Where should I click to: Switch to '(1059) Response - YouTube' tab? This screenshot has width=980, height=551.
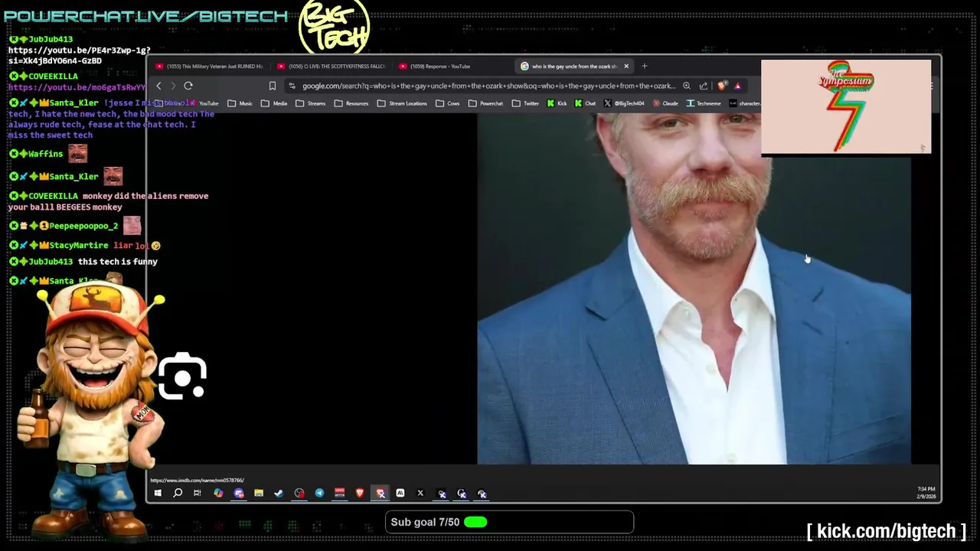[453, 66]
